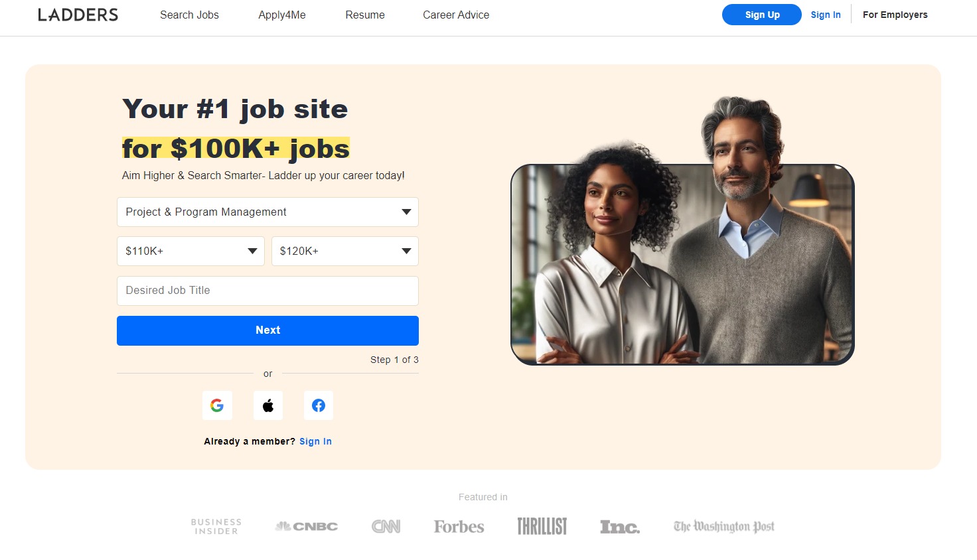Viewport: 977px width, 560px height.
Task: Select the CNBC featured logo
Action: click(305, 525)
